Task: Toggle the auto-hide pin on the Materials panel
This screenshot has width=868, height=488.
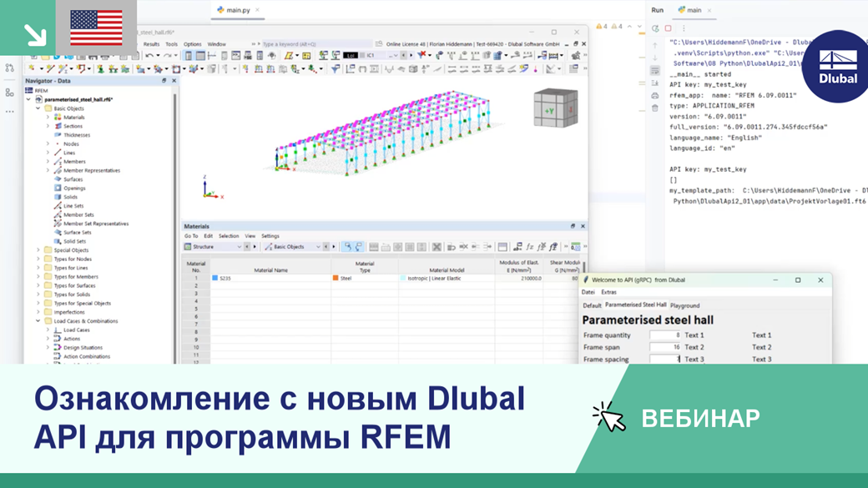Action: (x=573, y=227)
